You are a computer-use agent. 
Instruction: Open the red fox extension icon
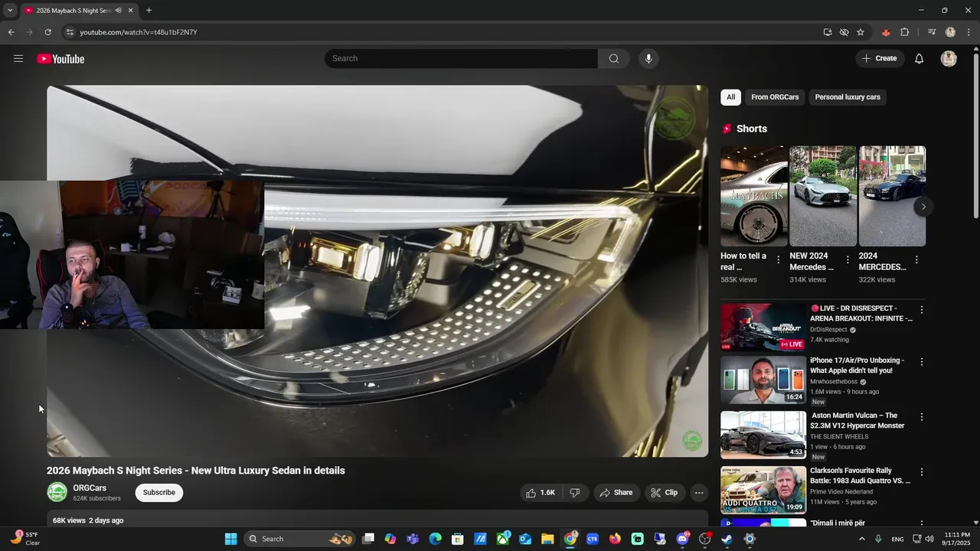(886, 32)
